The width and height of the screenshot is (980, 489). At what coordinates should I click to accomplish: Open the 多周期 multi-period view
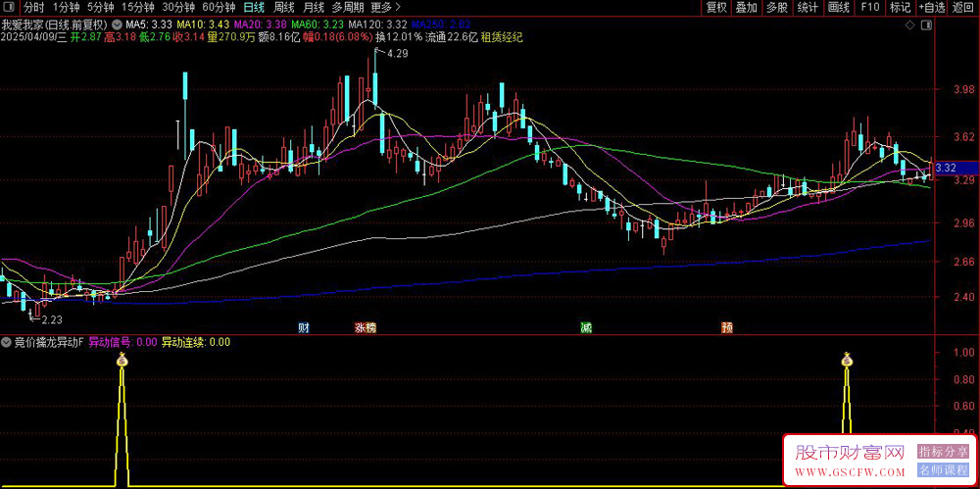pyautogui.click(x=346, y=8)
